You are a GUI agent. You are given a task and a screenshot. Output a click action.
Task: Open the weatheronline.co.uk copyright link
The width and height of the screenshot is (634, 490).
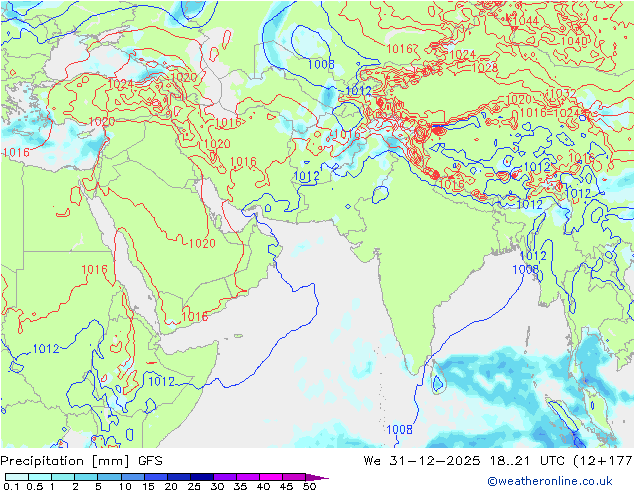pyautogui.click(x=550, y=481)
